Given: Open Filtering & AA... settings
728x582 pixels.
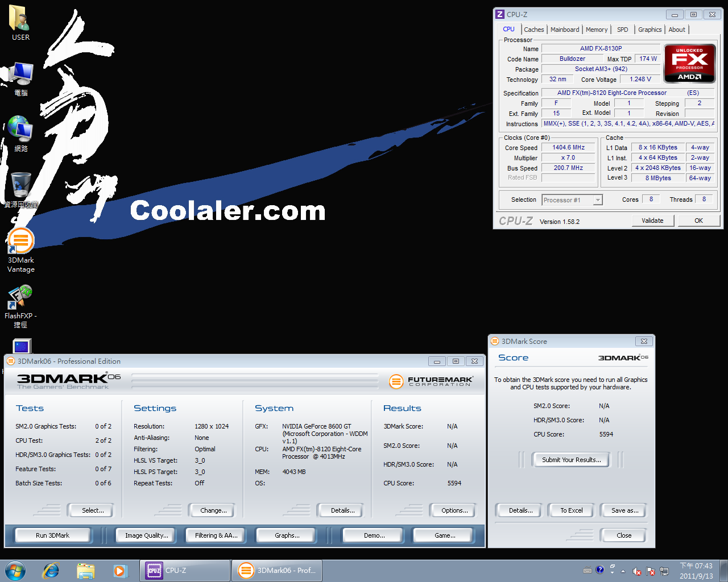Looking at the screenshot, I should (216, 535).
